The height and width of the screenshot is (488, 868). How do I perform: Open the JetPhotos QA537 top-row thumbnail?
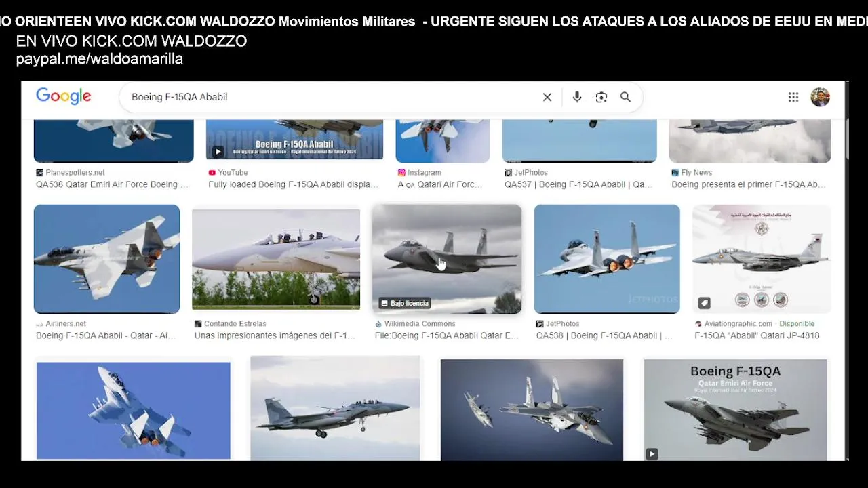pos(580,141)
